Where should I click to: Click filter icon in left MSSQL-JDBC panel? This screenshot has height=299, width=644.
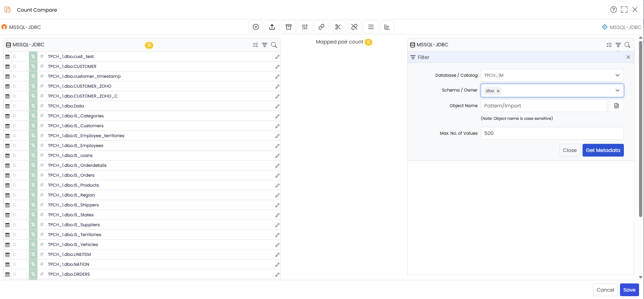(265, 45)
